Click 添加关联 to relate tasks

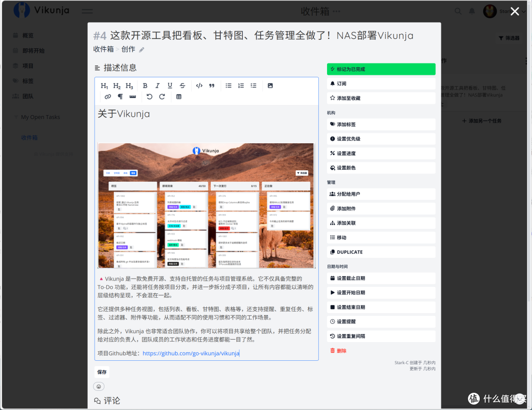coord(381,223)
